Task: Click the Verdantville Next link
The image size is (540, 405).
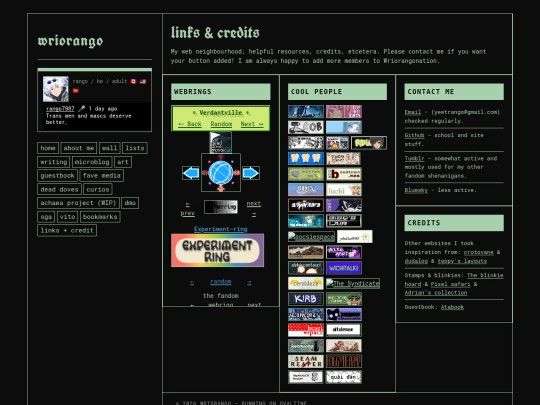Action: (252, 124)
